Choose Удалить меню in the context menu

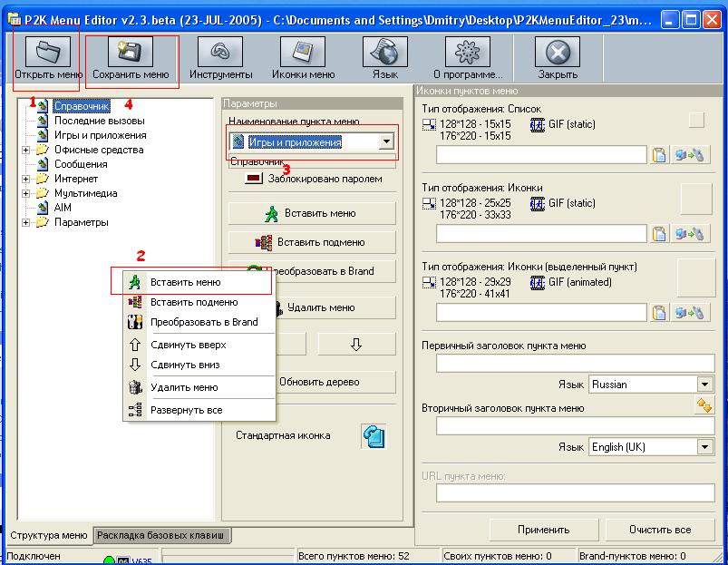199,387
